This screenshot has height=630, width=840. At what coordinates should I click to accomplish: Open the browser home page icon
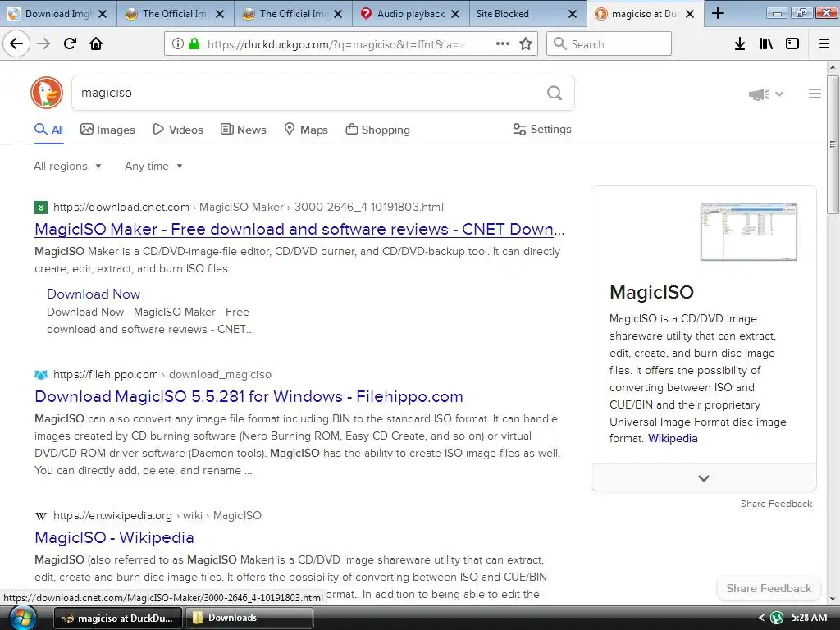96,43
